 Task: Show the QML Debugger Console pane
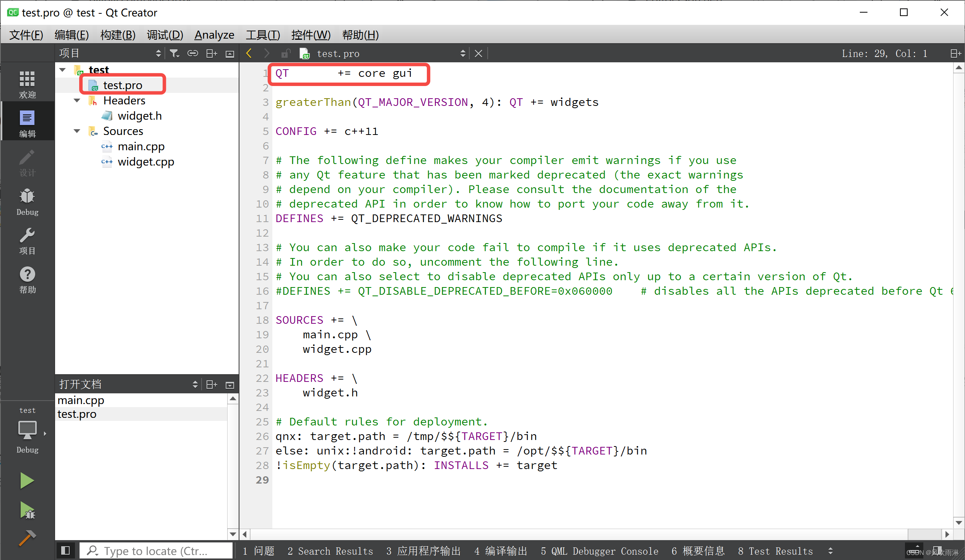pyautogui.click(x=599, y=551)
